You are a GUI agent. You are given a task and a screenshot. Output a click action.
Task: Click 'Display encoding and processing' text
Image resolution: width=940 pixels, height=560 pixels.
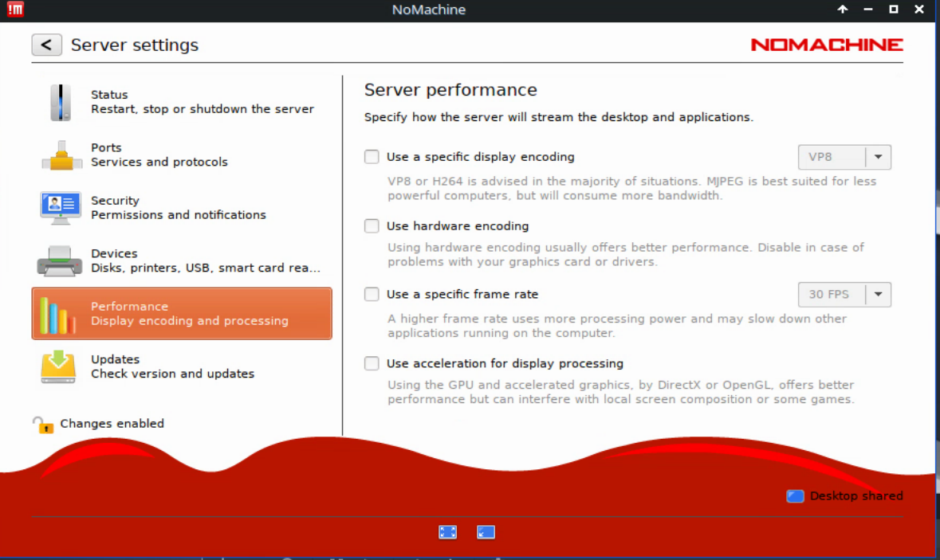pos(190,321)
